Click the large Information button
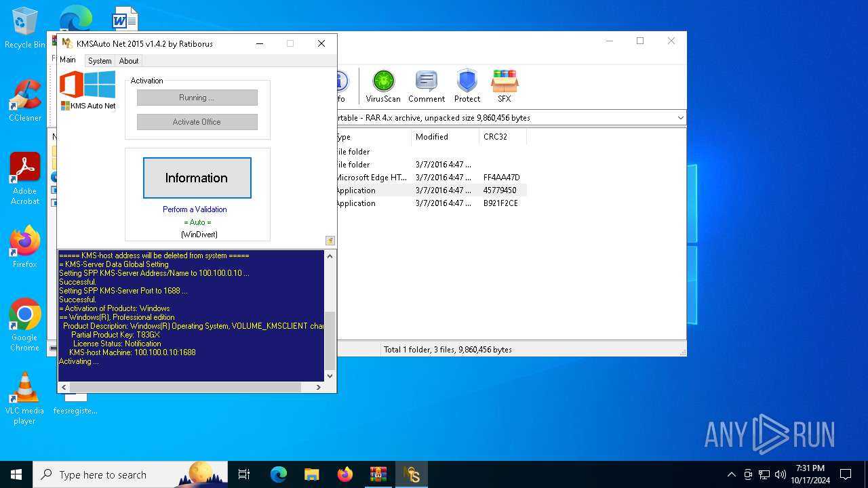Viewport: 868px width, 488px height. 197,178
